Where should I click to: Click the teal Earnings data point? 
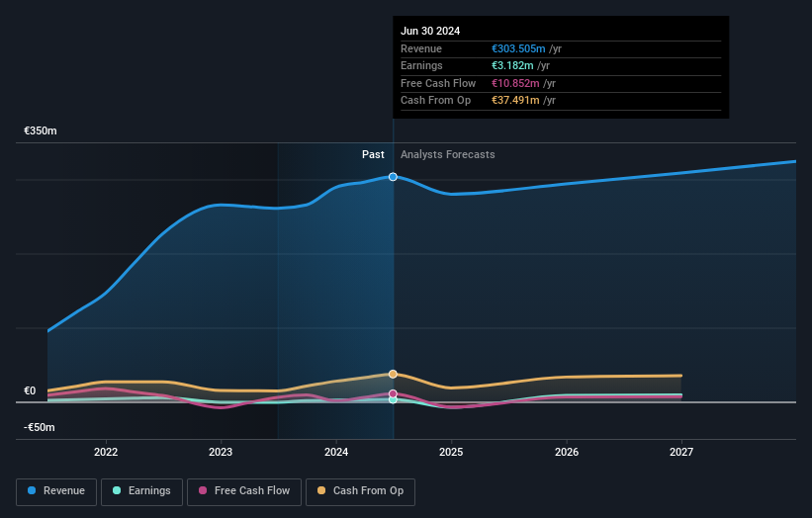point(393,399)
